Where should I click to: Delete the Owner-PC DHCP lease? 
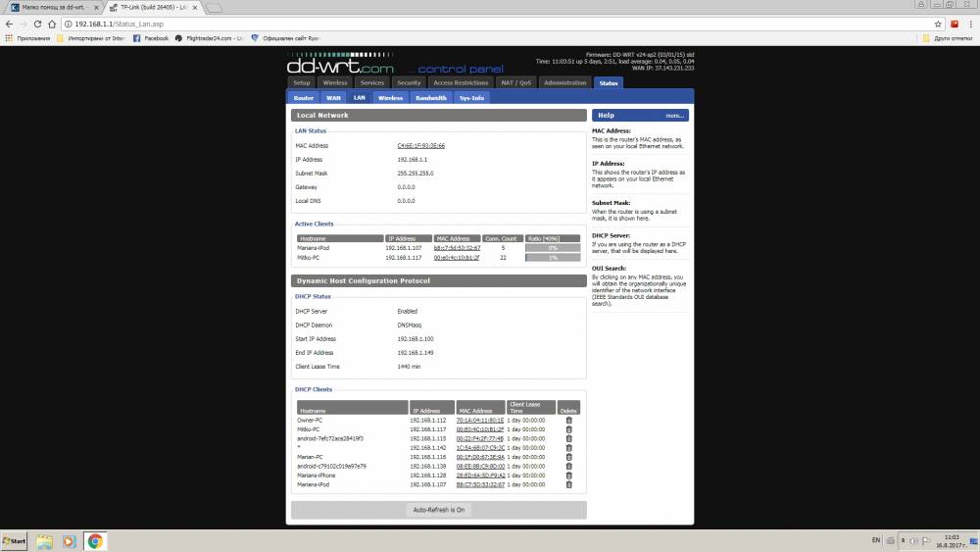click(568, 420)
